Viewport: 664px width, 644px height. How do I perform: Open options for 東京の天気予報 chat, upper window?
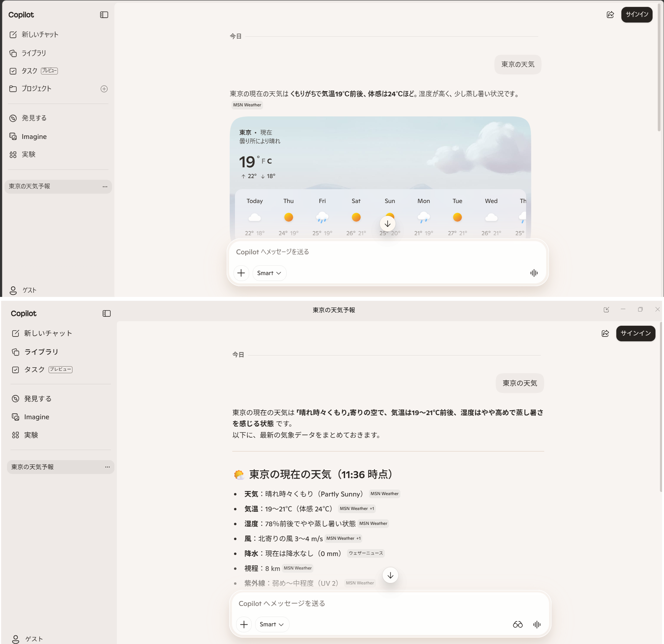click(x=105, y=187)
